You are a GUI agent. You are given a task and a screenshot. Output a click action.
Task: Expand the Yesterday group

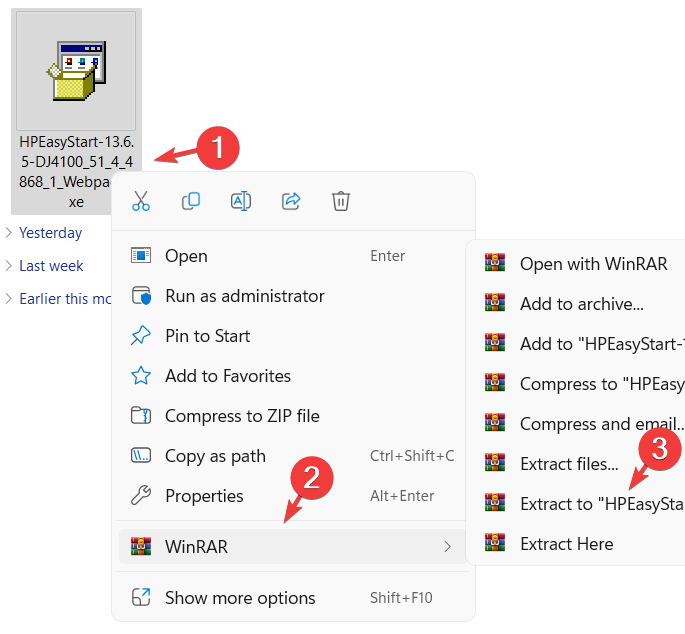(8, 232)
